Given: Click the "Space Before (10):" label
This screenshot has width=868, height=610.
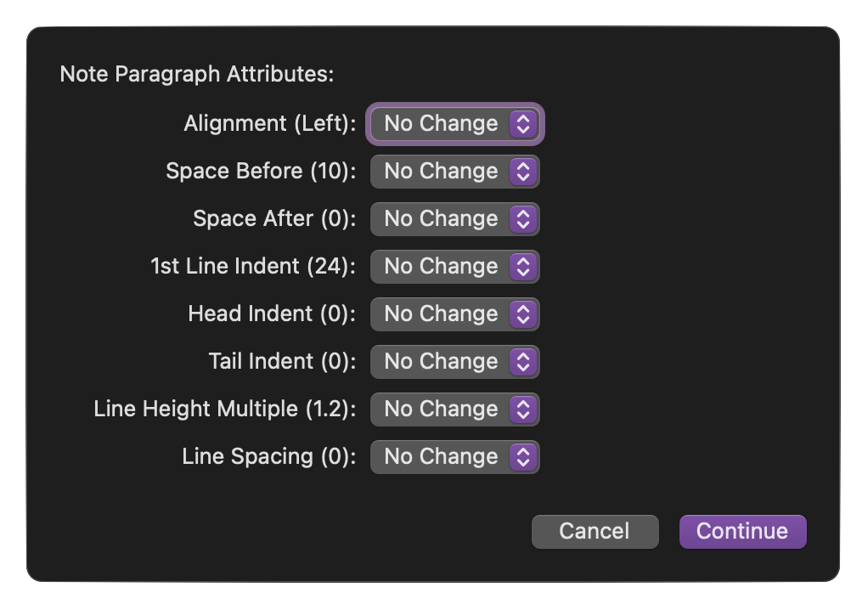Looking at the screenshot, I should pos(261,172).
